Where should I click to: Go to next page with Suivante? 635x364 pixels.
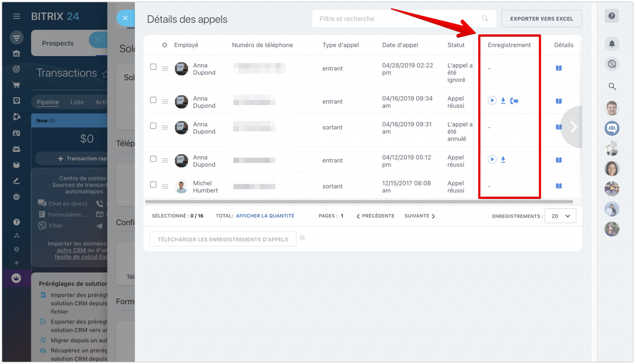pos(420,216)
